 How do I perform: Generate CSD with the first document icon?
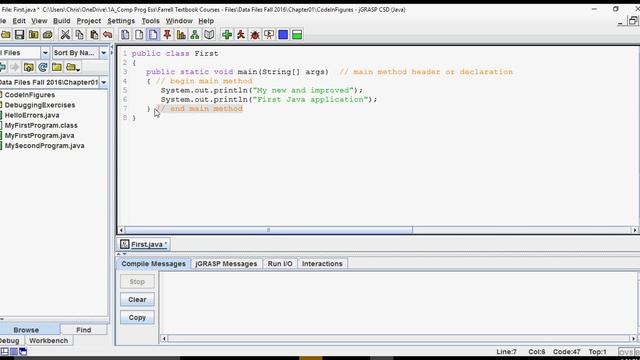coord(125,35)
